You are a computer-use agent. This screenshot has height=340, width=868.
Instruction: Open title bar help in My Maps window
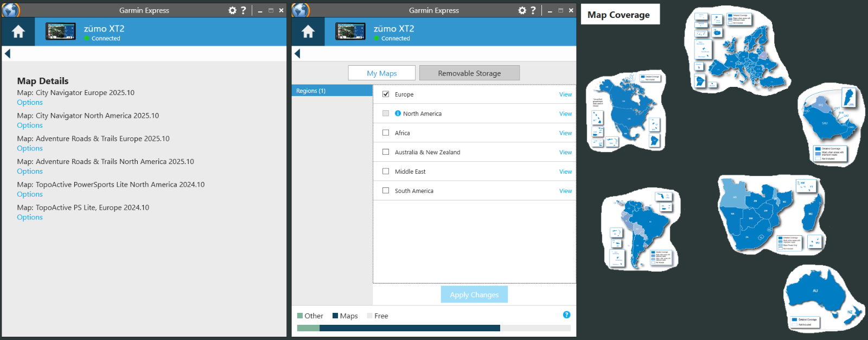pyautogui.click(x=533, y=10)
